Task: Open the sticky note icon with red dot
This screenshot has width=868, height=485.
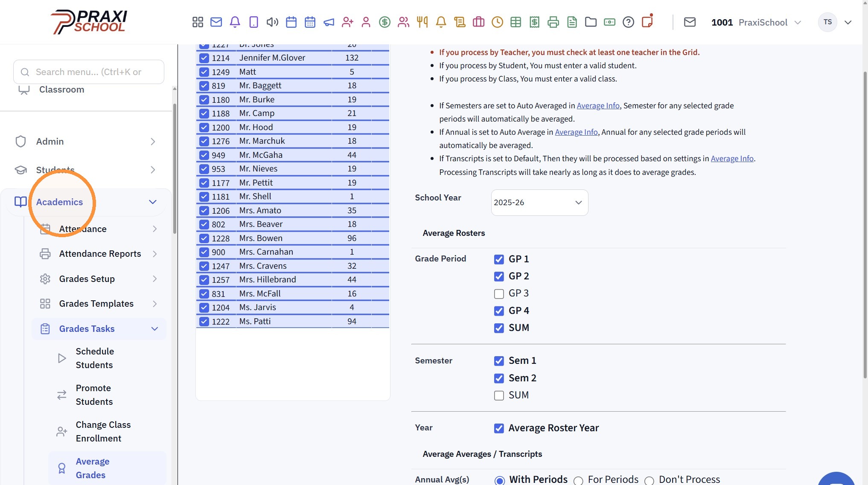Action: coord(647,21)
